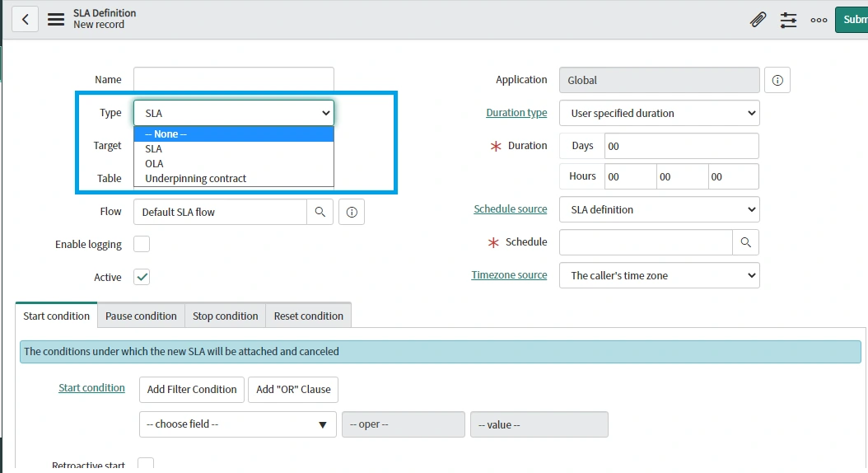Click the Duration seconds field

click(734, 176)
